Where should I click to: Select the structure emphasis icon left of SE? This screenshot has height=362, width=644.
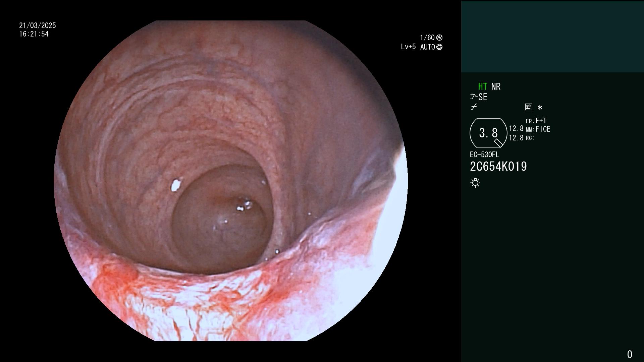(474, 97)
